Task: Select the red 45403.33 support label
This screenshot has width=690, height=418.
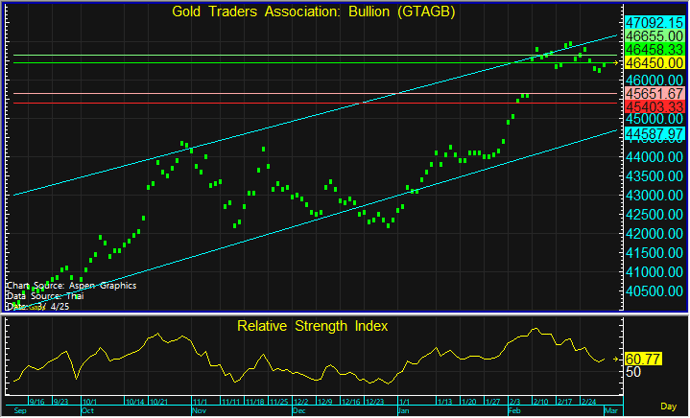Action: (654, 106)
